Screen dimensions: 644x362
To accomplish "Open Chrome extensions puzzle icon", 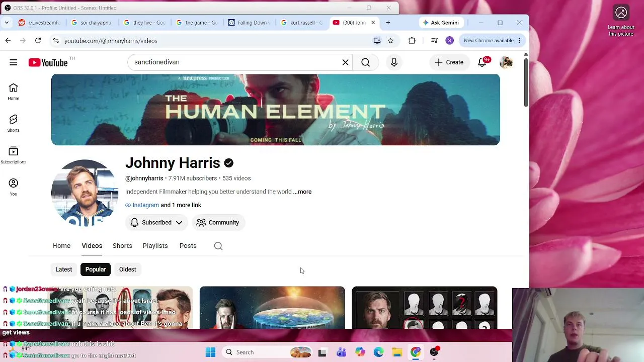I will 412,41.
